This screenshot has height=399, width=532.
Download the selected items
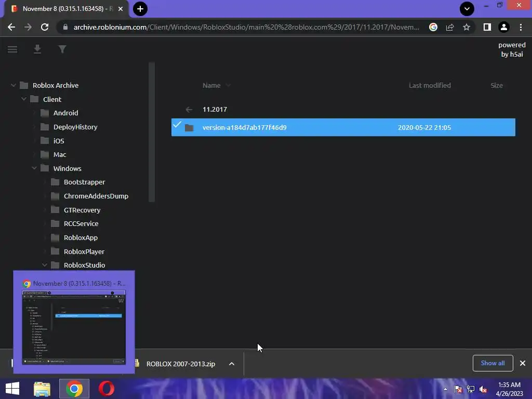pyautogui.click(x=37, y=49)
